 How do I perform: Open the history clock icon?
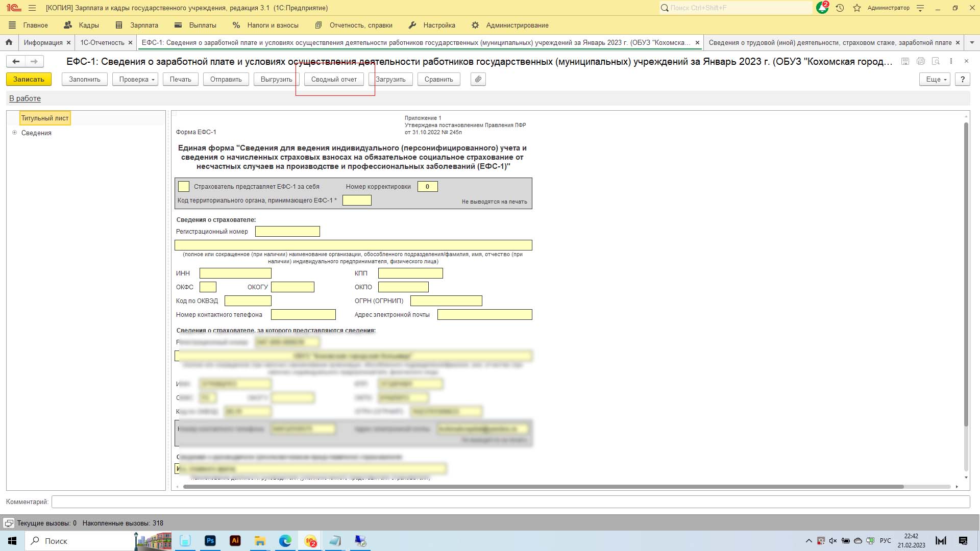pos(840,8)
